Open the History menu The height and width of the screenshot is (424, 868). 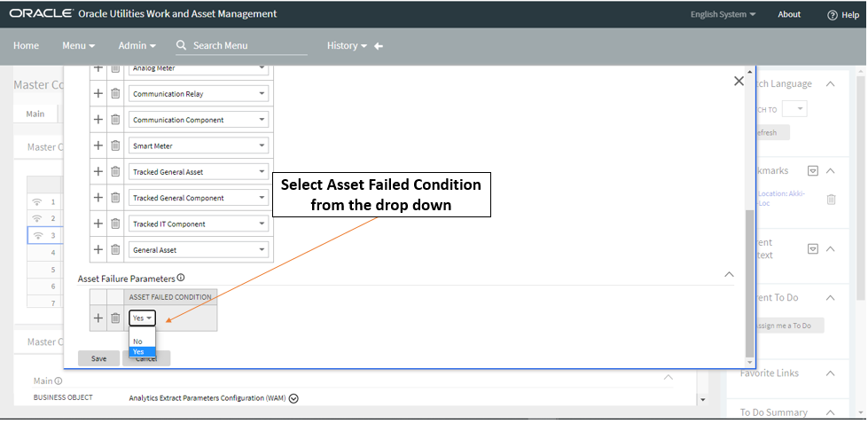point(347,45)
